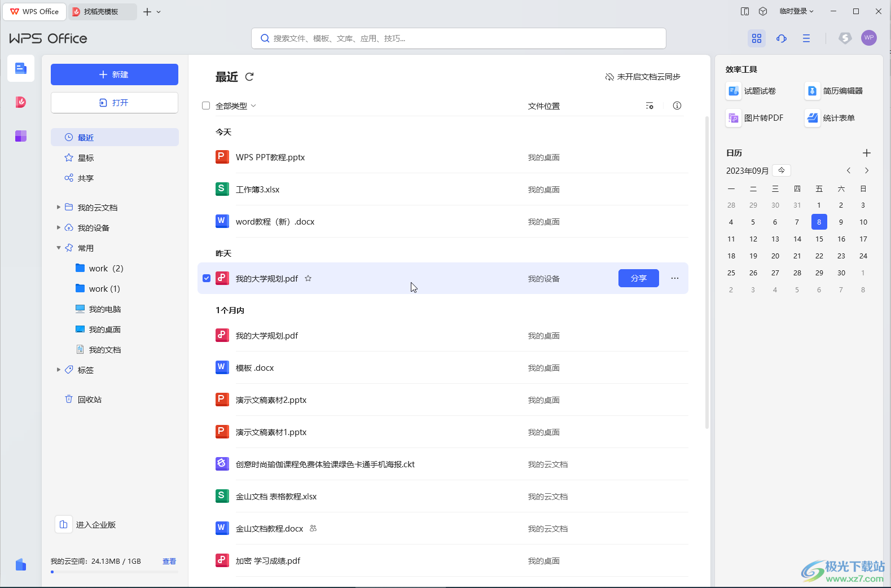Viewport: 891px width, 588px height.
Task: Open the list menu icon in header
Action: 806,38
